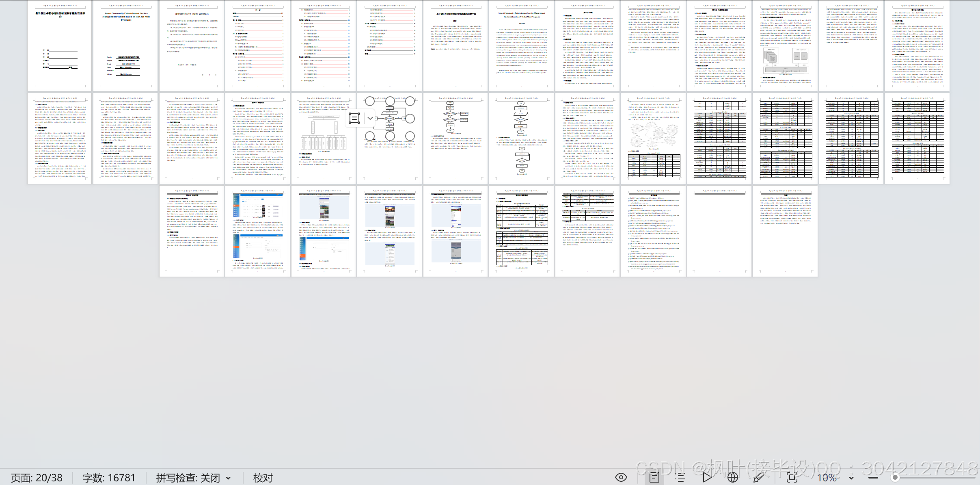980x485 pixels.
Task: Click the 10% zoom percentage text
Action: 827,478
